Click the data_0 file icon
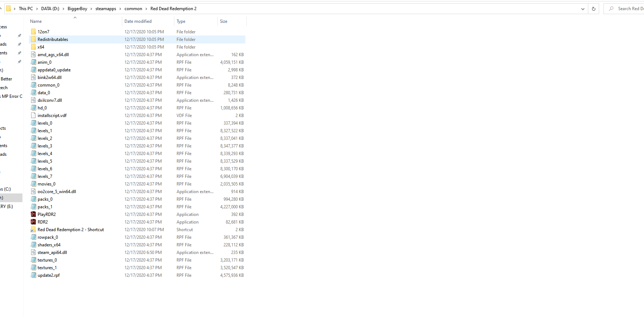 33,92
